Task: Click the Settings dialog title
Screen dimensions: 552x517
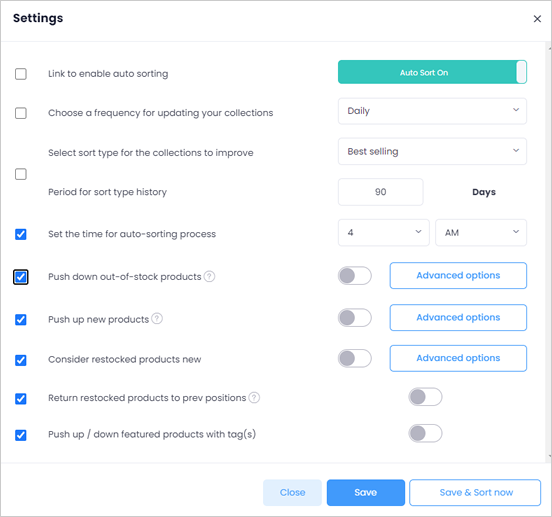Action: click(x=38, y=18)
